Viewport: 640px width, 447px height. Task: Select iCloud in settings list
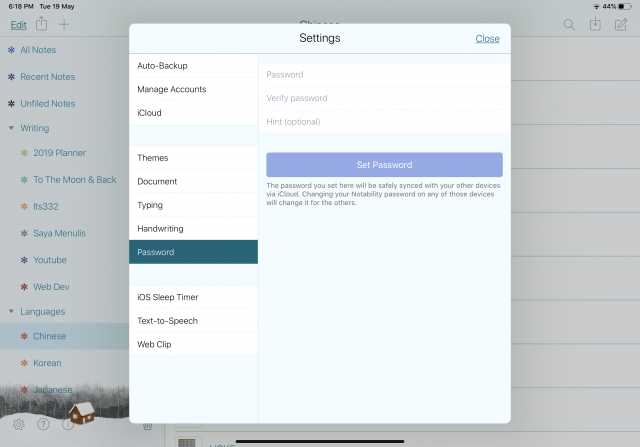193,113
